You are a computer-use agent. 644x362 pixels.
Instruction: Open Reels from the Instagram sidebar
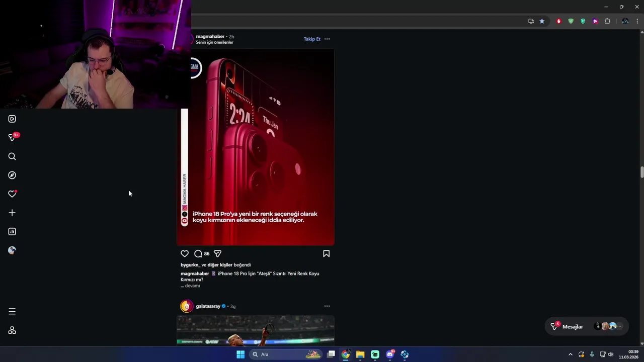12,119
